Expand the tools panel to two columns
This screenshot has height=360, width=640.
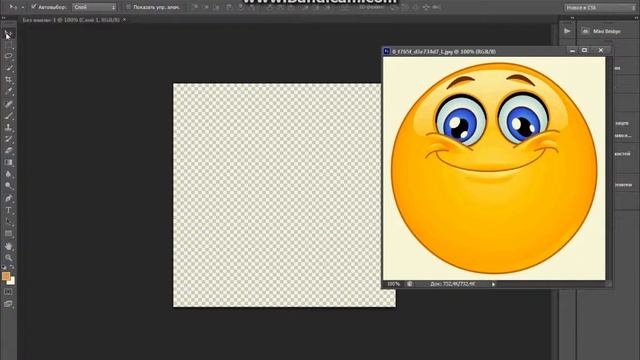pos(4,18)
